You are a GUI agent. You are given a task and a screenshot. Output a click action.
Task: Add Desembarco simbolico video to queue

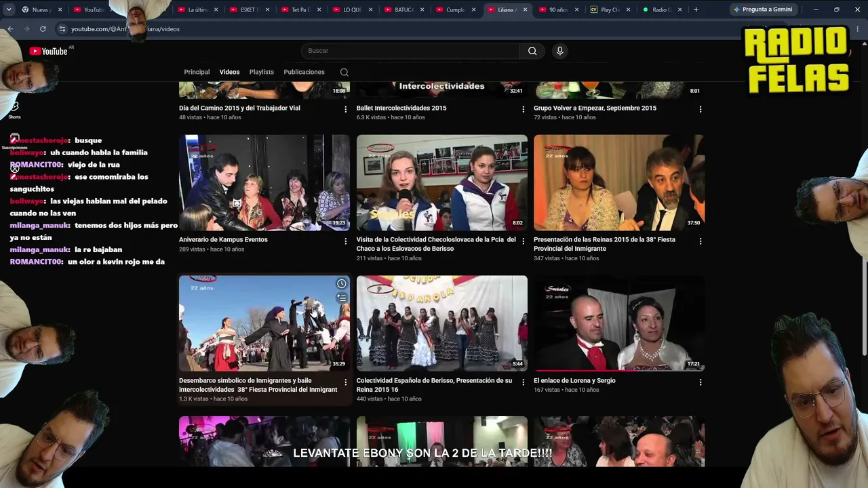click(342, 298)
